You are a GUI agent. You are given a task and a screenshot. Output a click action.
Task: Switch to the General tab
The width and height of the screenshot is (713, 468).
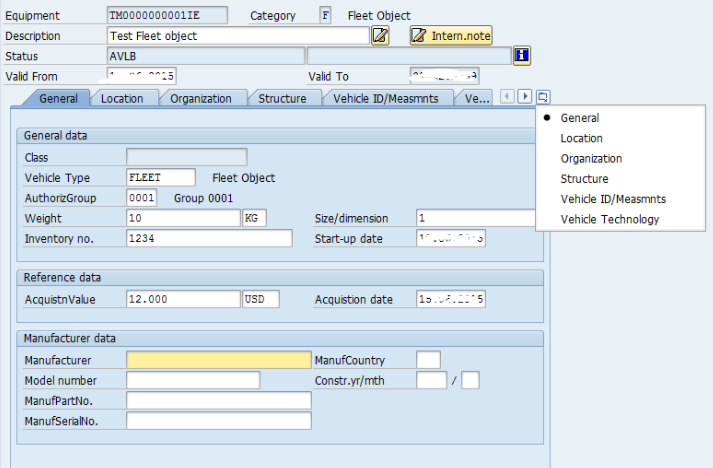click(58, 99)
